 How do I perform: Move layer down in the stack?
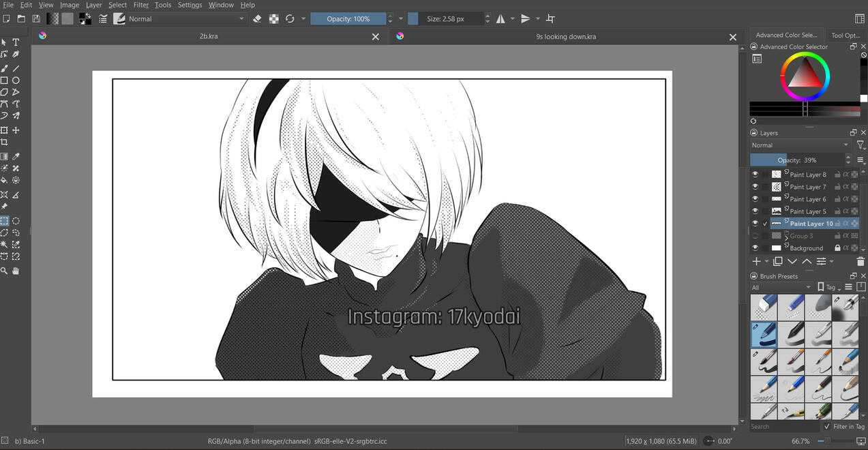[792, 261]
